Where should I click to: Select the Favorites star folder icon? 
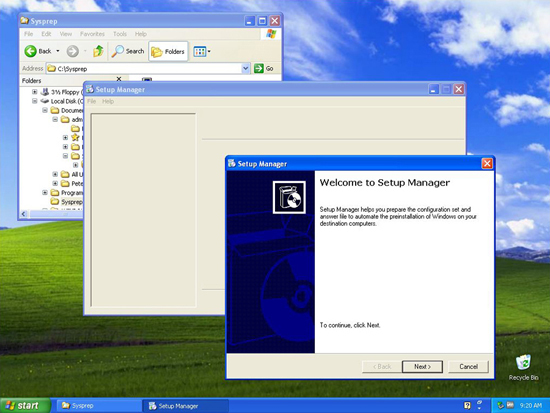point(75,137)
